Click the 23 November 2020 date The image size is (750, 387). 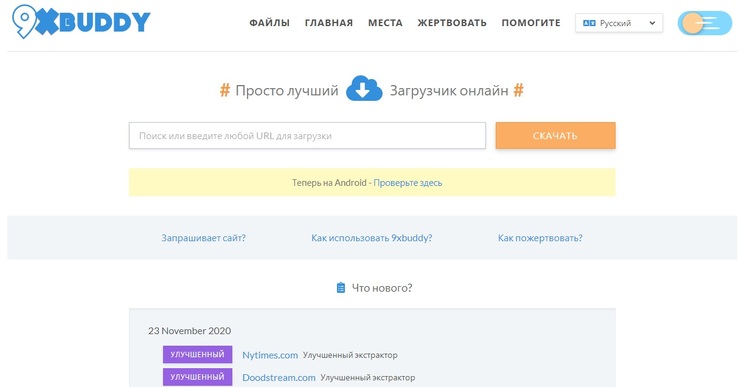189,331
